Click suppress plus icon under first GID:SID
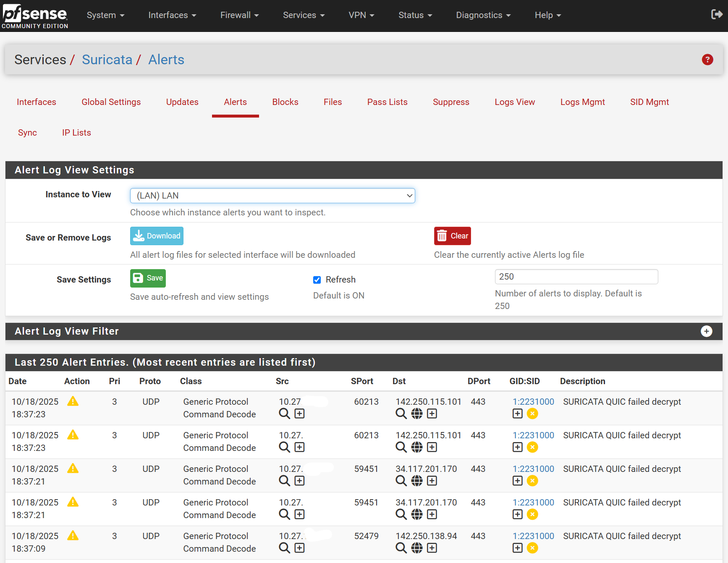This screenshot has width=728, height=563. click(x=517, y=414)
